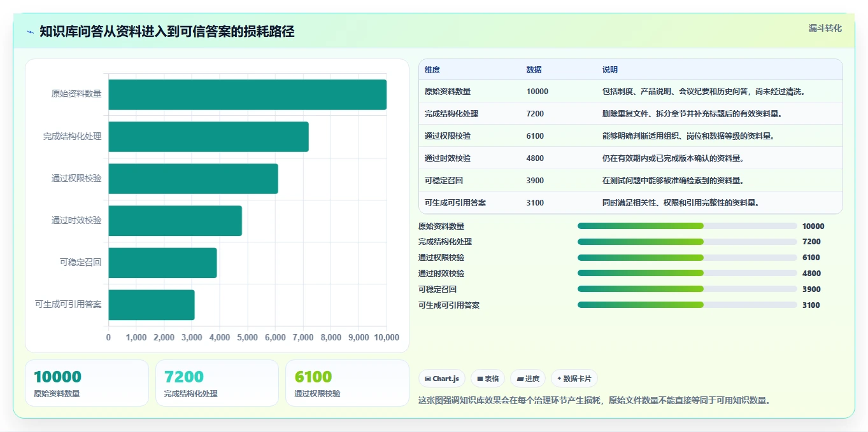Click the 3900 value in the table

pos(536,181)
